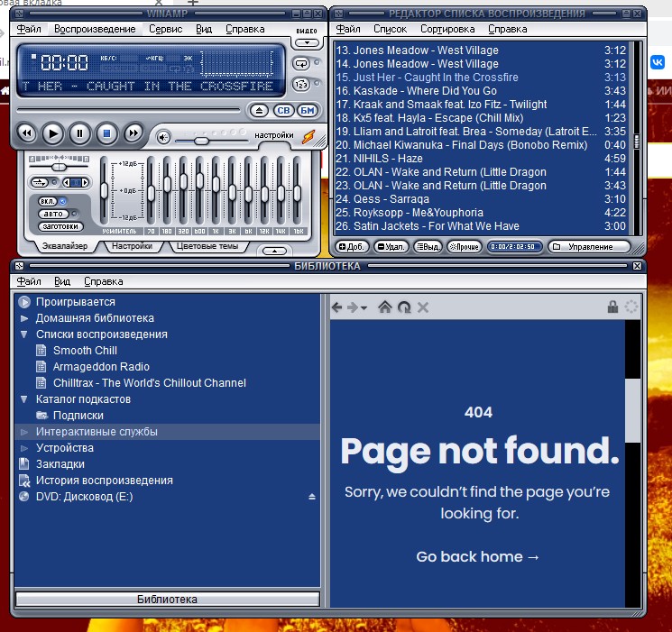Expand Устройства tree node
672x632 pixels.
tap(24, 448)
